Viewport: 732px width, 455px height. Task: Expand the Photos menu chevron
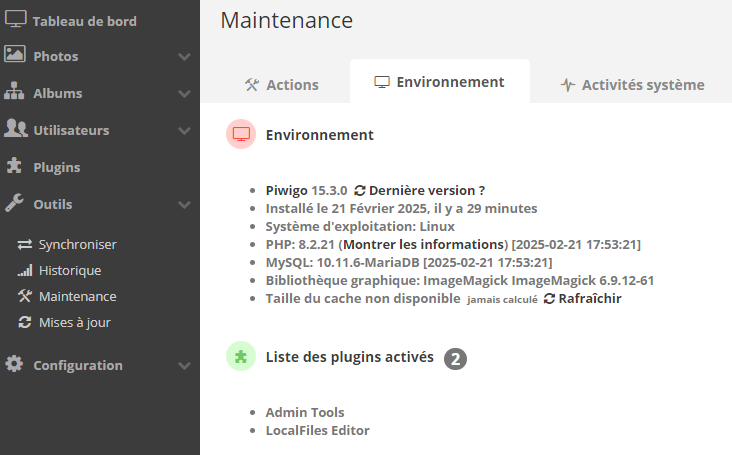point(184,57)
